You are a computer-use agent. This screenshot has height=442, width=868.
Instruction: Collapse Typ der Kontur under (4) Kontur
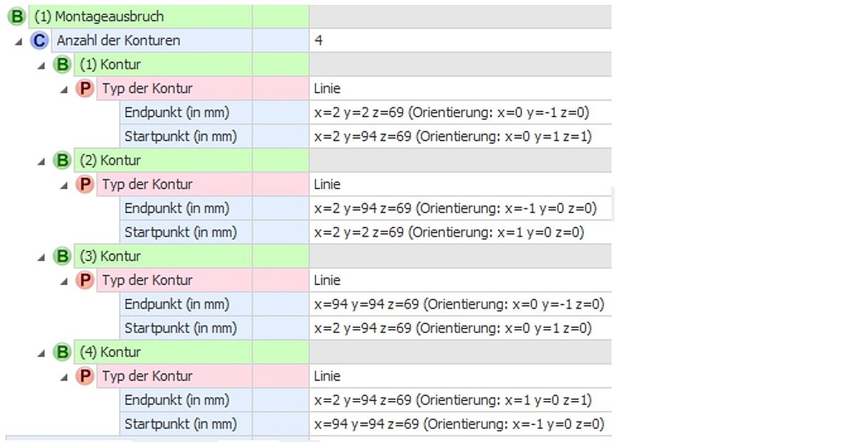coord(64,377)
